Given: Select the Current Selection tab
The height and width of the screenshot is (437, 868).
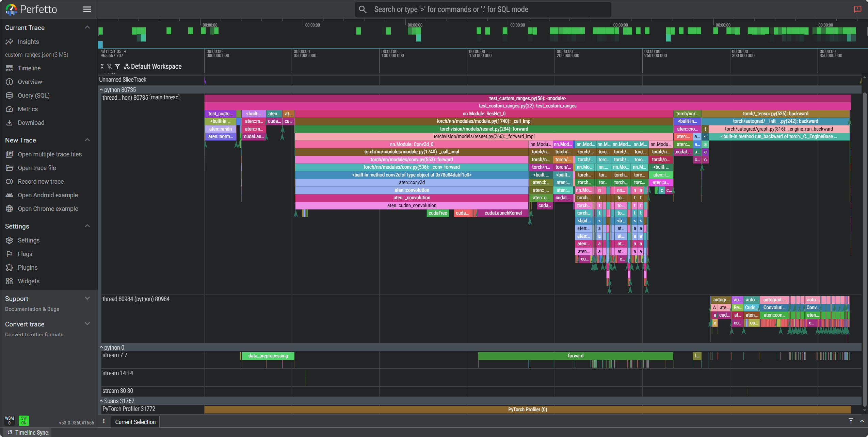Looking at the screenshot, I should pyautogui.click(x=135, y=422).
